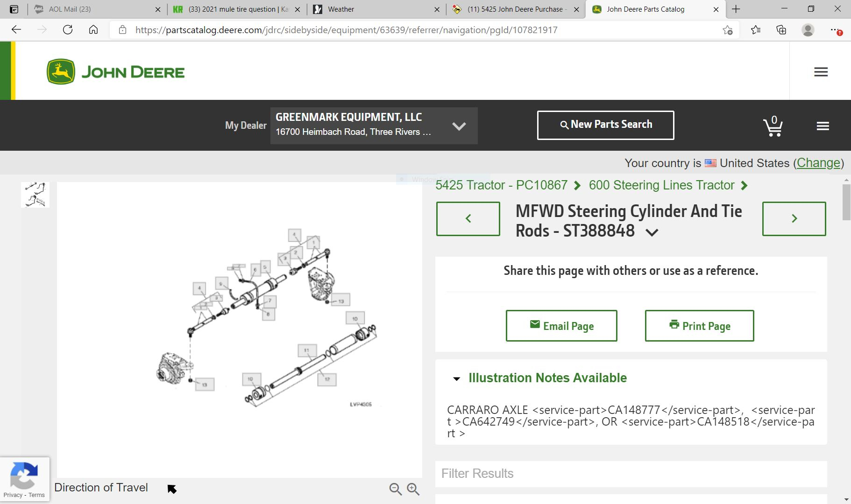Viewport: 851px width, 504px height.
Task: Close the John Deere Parts Catalog tab
Action: 716,9
